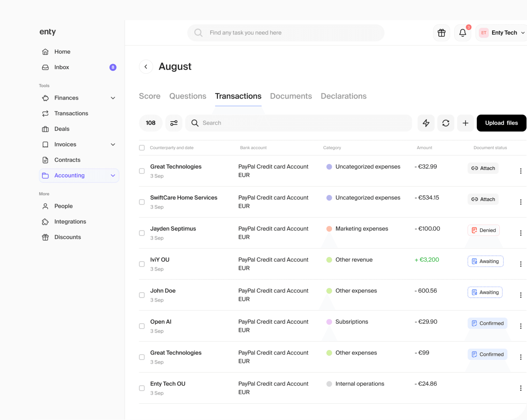This screenshot has width=527, height=420.
Task: Click the gift rewards icon in header
Action: click(x=442, y=33)
